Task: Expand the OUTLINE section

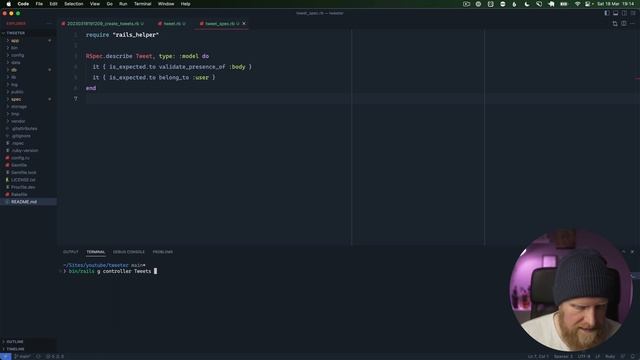Action: tap(15, 342)
